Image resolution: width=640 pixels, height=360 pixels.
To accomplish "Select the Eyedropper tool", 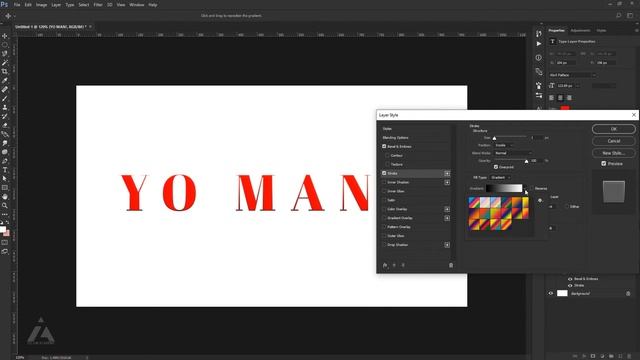I will pyautogui.click(x=4, y=81).
